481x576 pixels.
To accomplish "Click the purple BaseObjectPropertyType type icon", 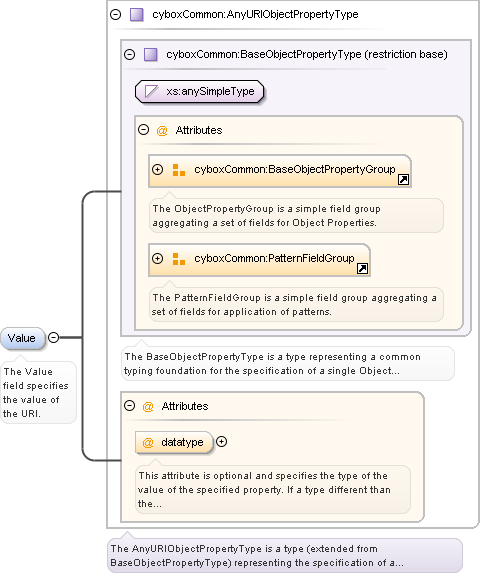I will point(151,55).
